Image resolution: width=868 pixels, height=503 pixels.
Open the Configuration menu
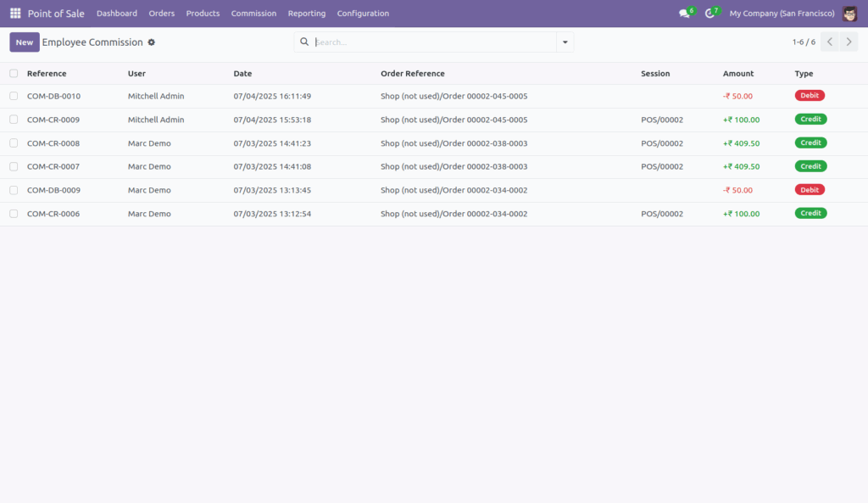tap(363, 13)
